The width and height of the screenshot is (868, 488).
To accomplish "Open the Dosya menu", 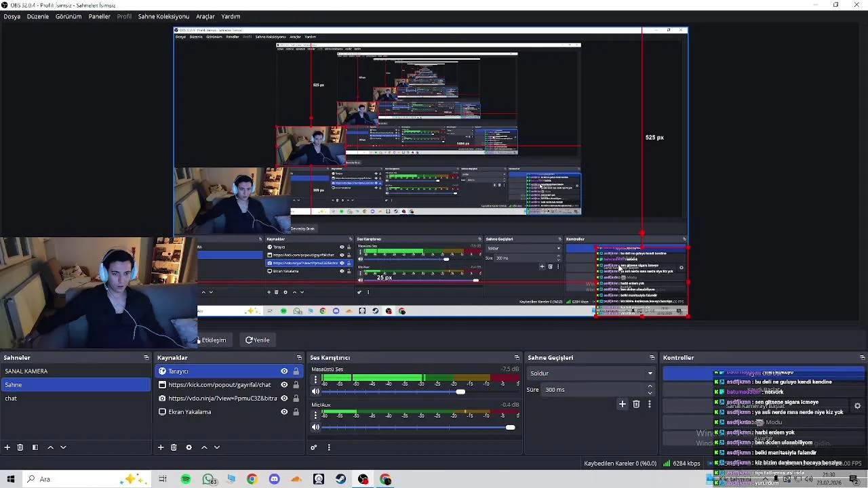I will pyautogui.click(x=12, y=16).
